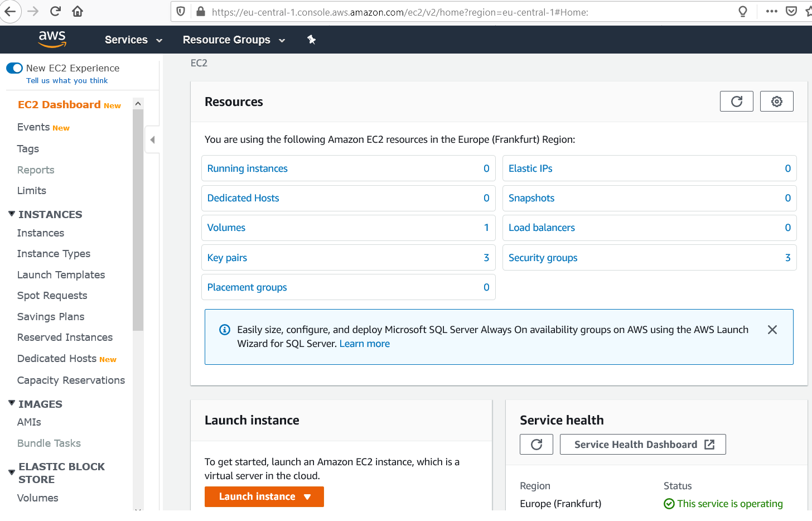Open Volumes in sidebar

[38, 498]
